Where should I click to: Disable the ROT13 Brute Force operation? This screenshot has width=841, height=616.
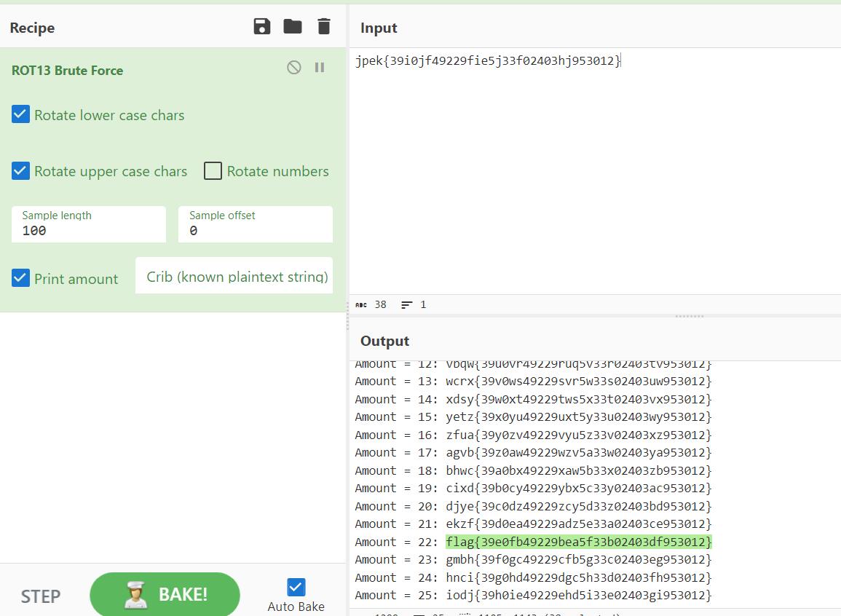click(x=294, y=68)
